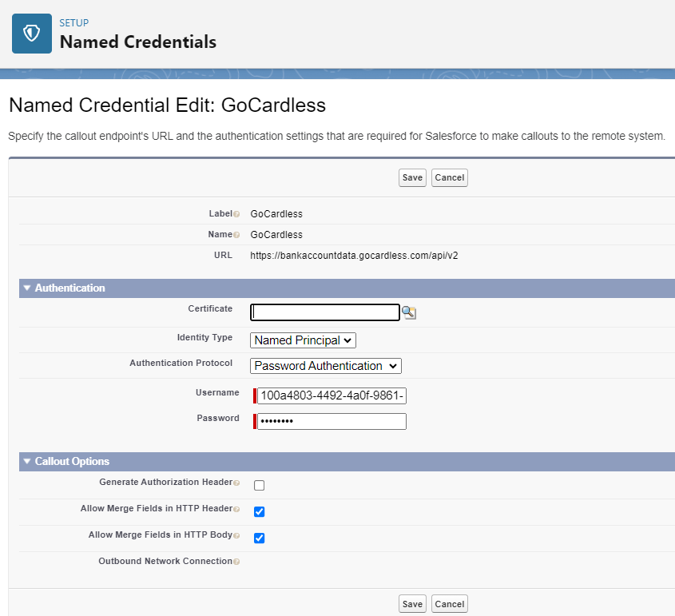This screenshot has width=675, height=616.
Task: Click the SETUP breadcrumb link
Action: pos(74,23)
